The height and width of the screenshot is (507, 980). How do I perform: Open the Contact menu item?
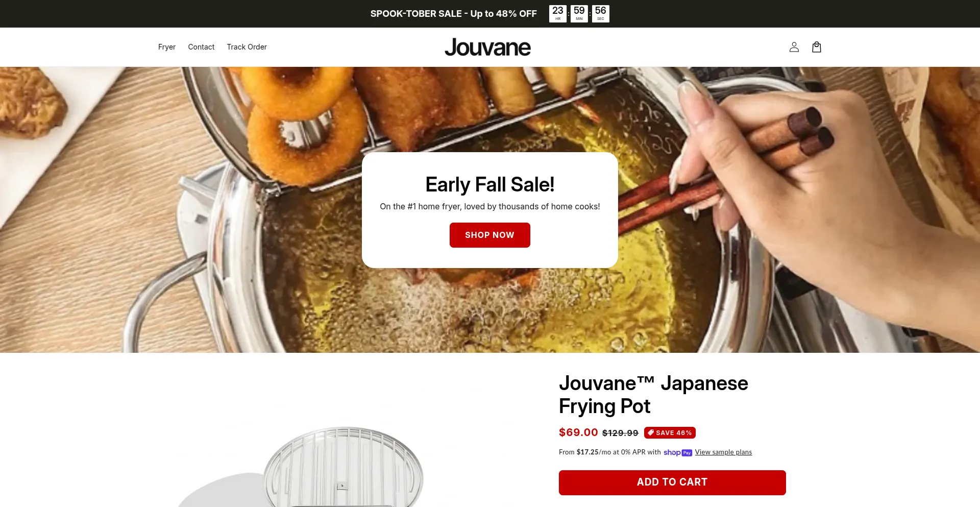[201, 47]
